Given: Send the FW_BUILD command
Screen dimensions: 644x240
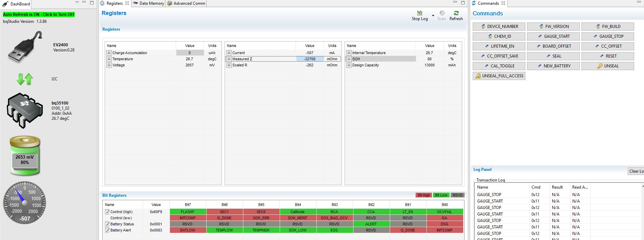Looking at the screenshot, I should coord(608,27).
